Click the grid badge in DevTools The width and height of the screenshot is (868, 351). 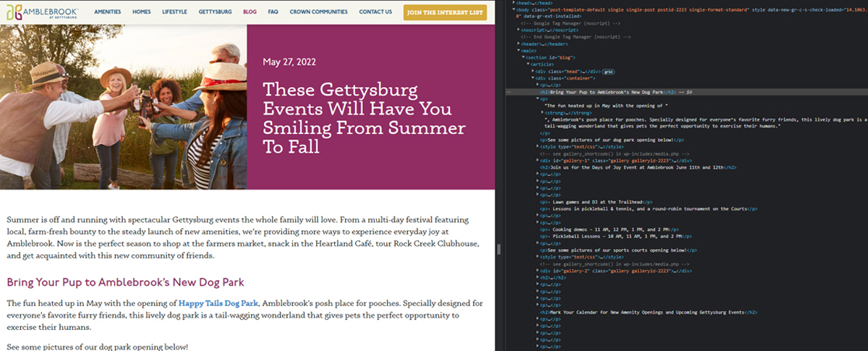point(608,72)
